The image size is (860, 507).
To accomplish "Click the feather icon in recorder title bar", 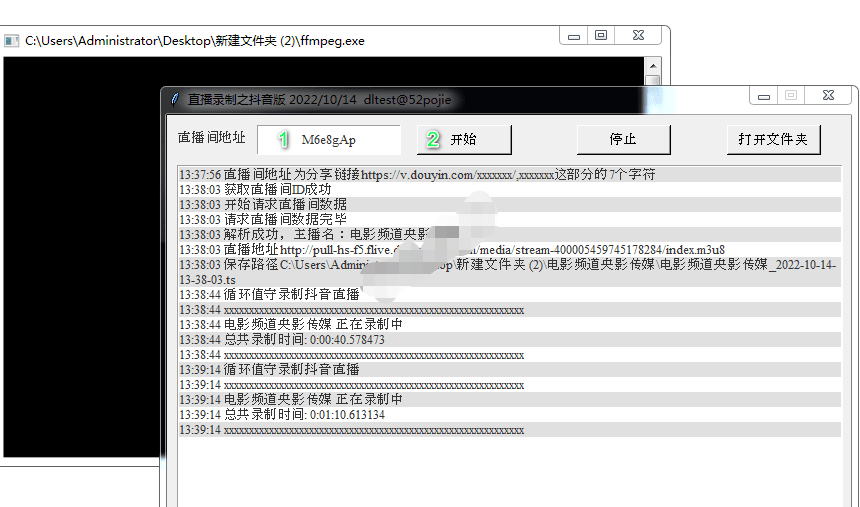I will [x=175, y=99].
